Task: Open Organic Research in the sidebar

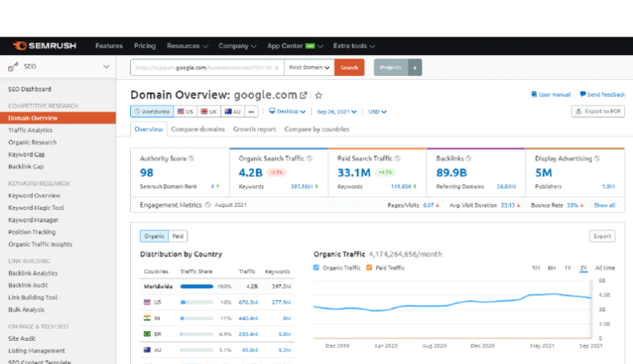Action: (32, 142)
